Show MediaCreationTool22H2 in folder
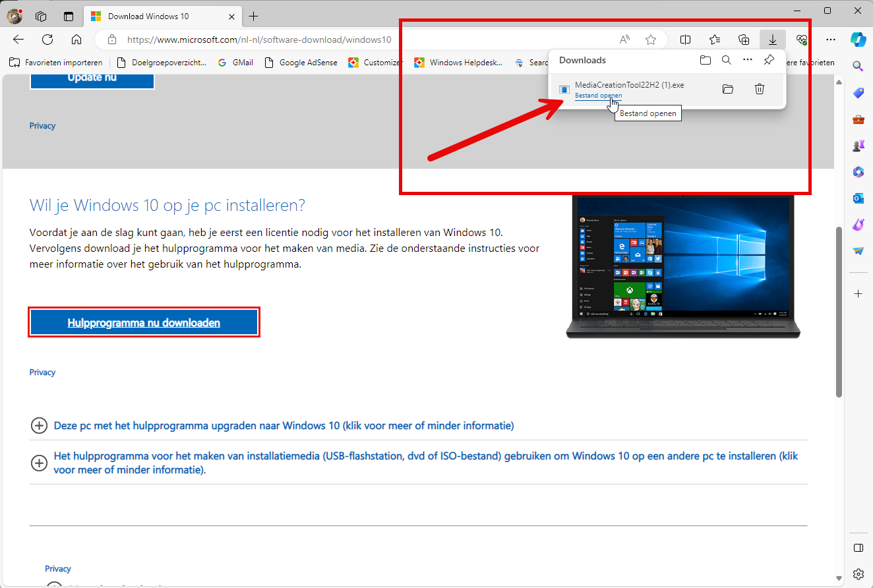 pos(728,89)
